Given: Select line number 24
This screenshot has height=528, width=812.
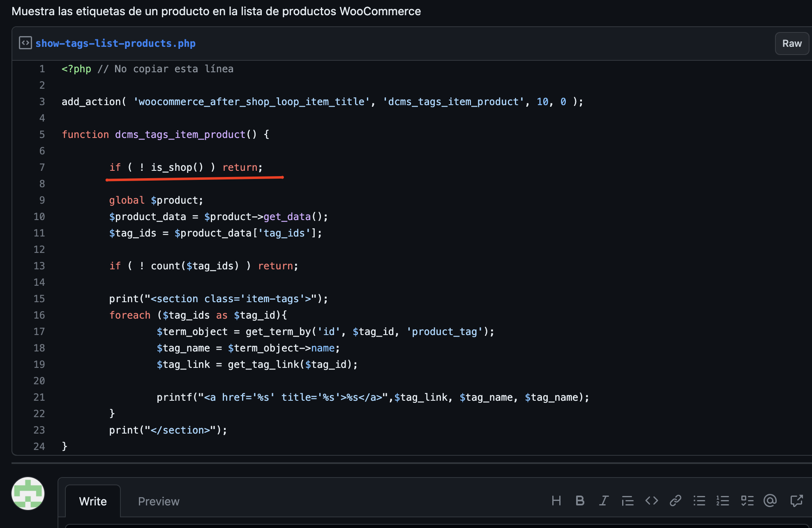Looking at the screenshot, I should (x=39, y=447).
